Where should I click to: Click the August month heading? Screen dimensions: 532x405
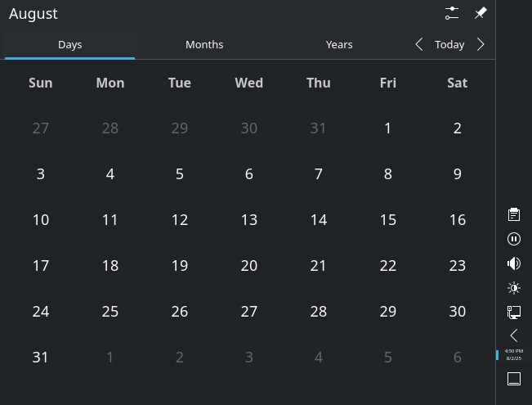(x=34, y=14)
